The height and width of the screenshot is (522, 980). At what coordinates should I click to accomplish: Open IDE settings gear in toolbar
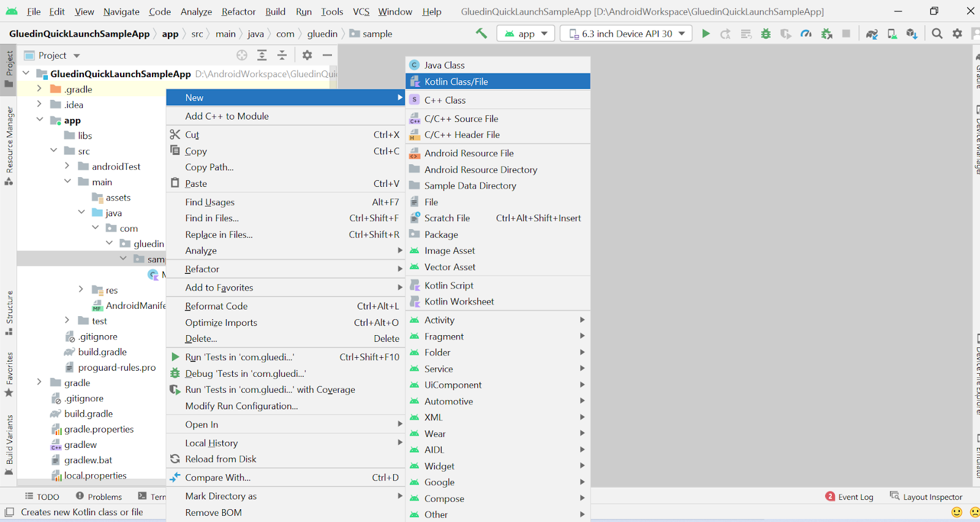pos(957,34)
